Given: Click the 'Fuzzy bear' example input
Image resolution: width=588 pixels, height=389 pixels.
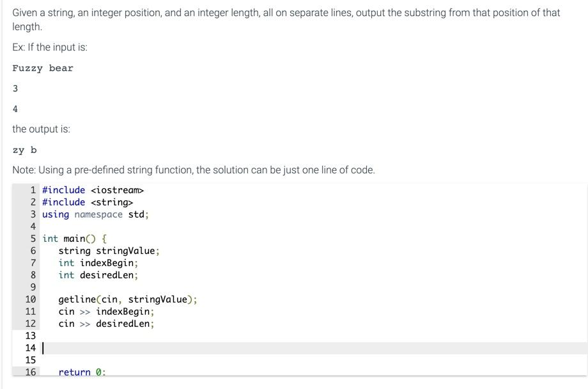Looking at the screenshot, I should (43, 68).
